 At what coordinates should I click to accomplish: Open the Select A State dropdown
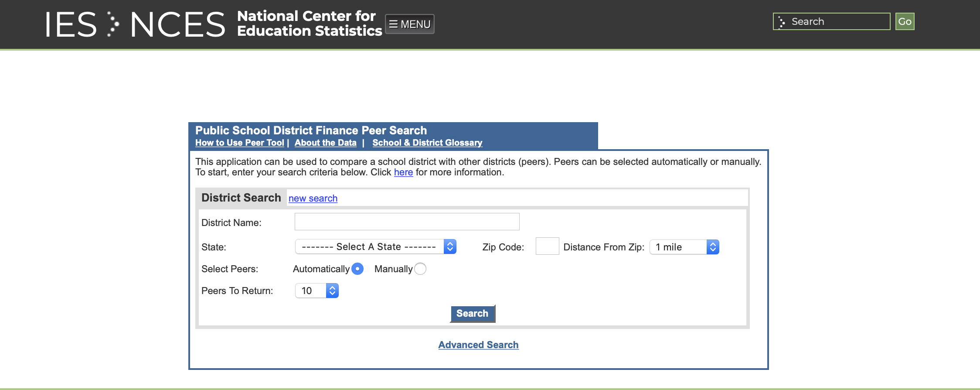[375, 247]
